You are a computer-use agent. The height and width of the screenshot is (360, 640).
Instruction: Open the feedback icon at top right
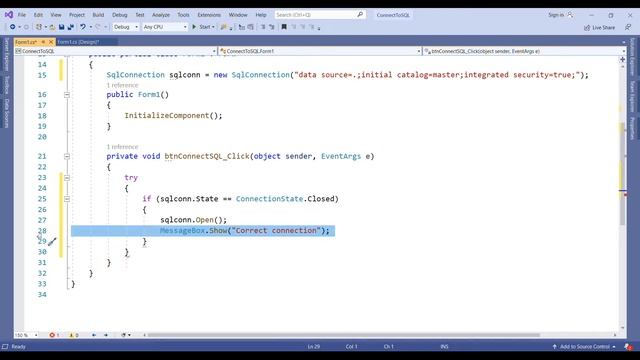click(x=628, y=27)
